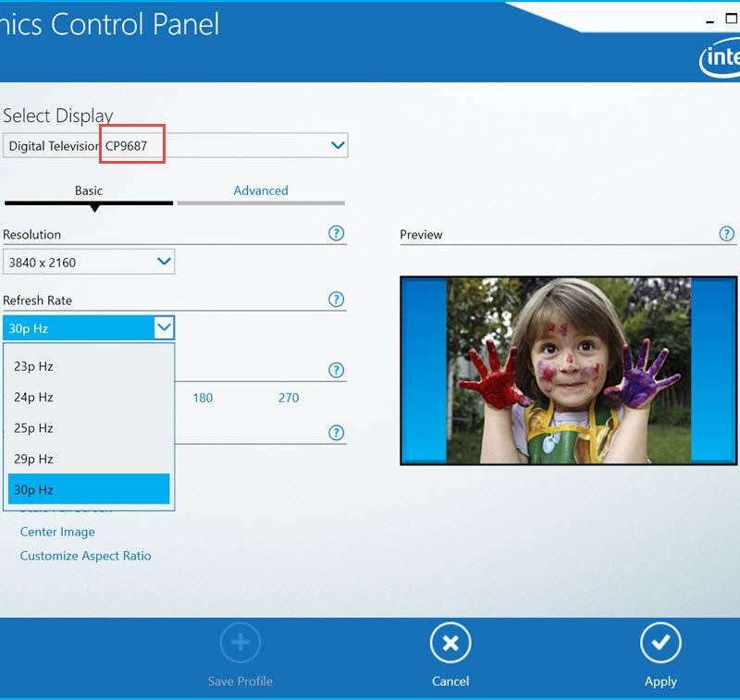Select Customize Aspect Ratio option
Screen dimensions: 740x700
click(x=85, y=556)
